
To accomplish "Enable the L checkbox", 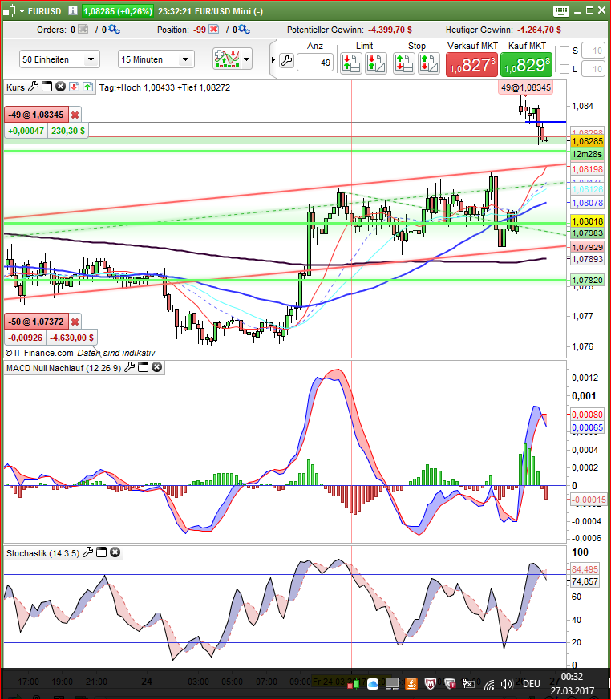I will click(x=564, y=69).
